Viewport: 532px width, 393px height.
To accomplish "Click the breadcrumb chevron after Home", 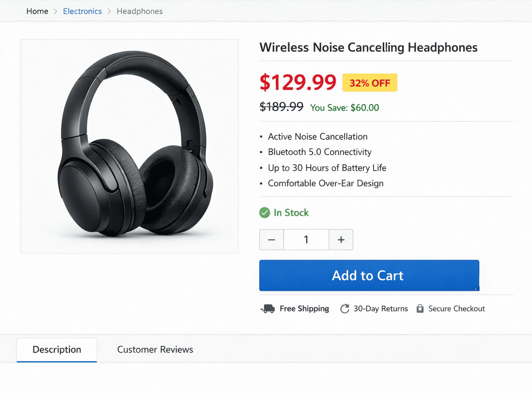I will (55, 11).
